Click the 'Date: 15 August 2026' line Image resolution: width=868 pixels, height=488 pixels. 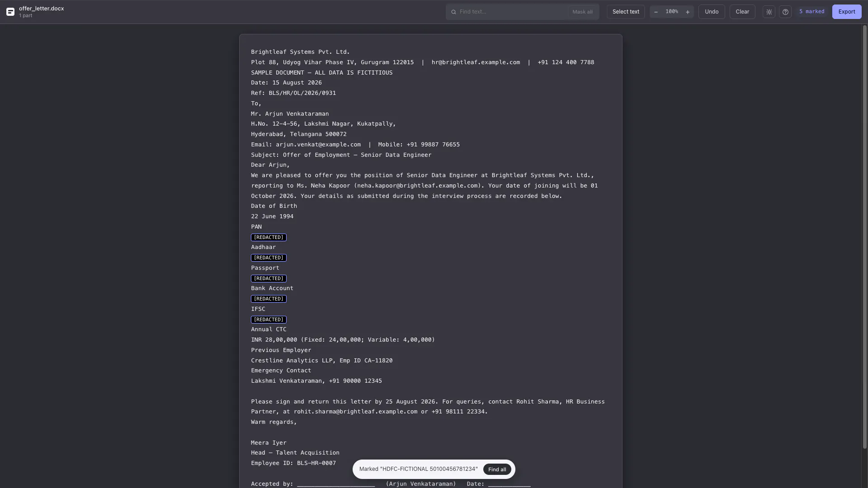286,83
